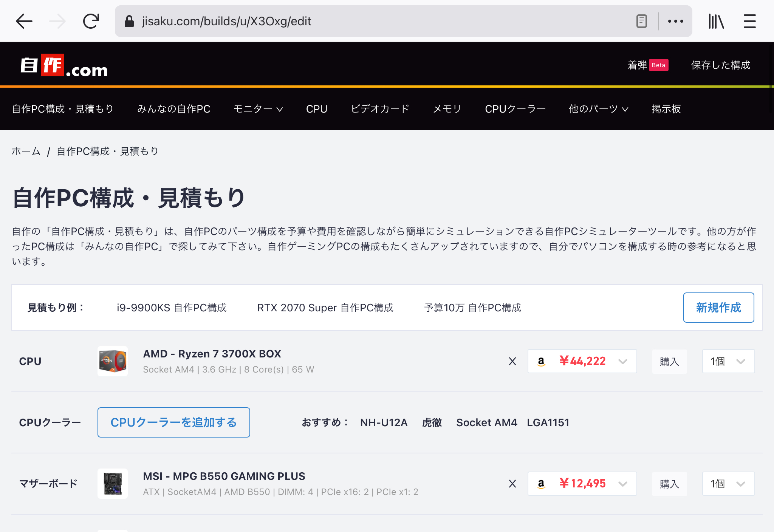
Task: Click 購入 for the MSI motherboard
Action: click(x=669, y=484)
